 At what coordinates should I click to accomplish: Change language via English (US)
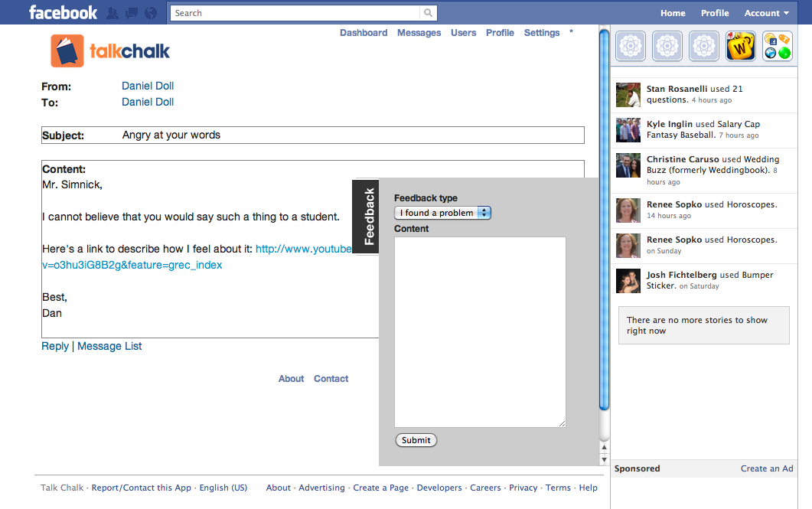(223, 488)
